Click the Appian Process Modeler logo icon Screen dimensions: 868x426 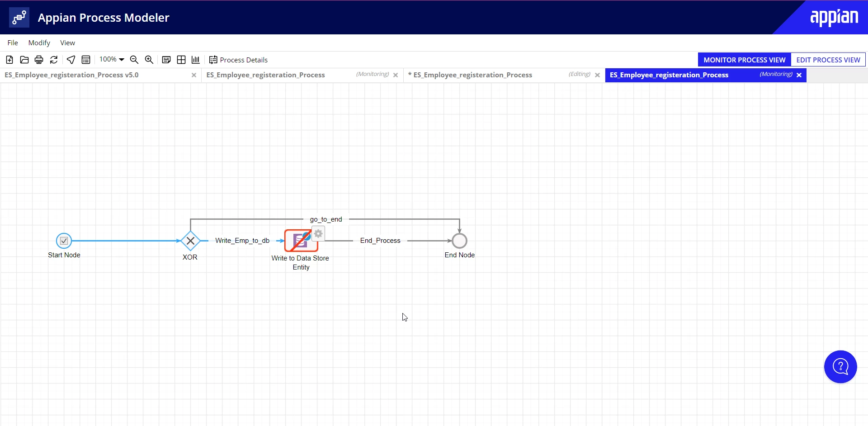pos(19,17)
